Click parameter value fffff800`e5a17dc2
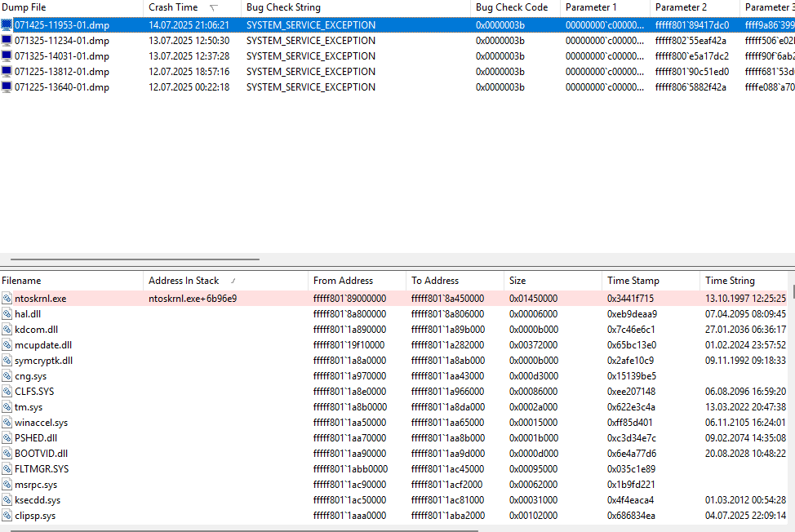 click(691, 56)
